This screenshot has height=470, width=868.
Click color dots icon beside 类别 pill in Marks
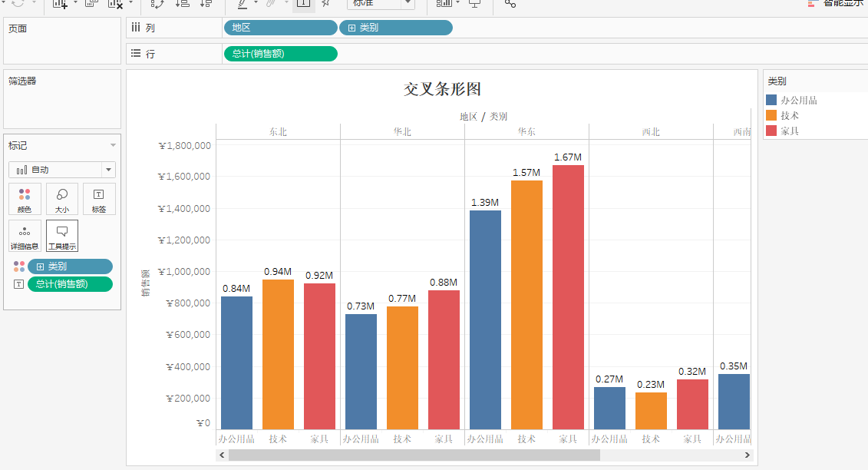[19, 266]
